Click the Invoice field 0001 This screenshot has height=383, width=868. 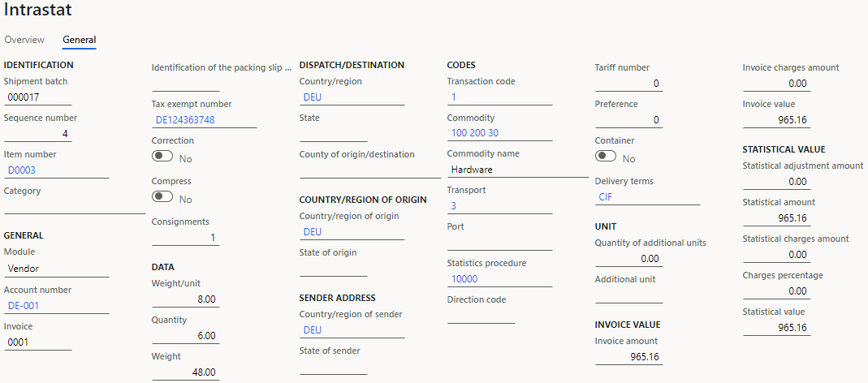click(x=37, y=342)
